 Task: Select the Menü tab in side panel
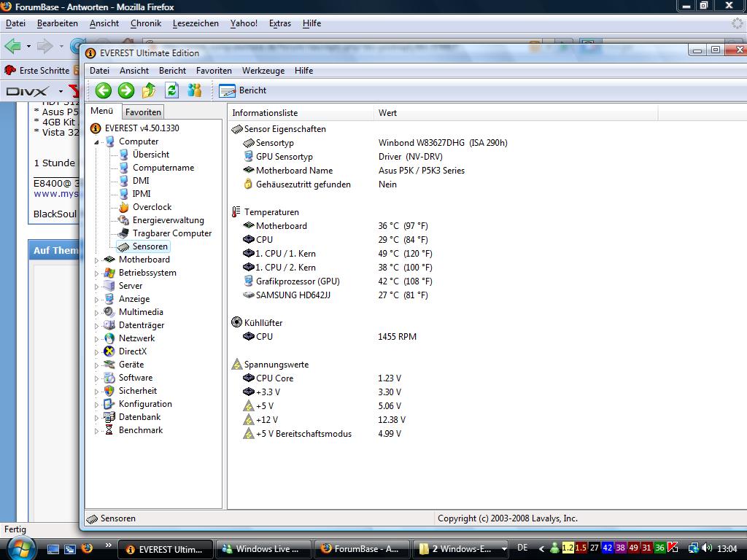(102, 111)
